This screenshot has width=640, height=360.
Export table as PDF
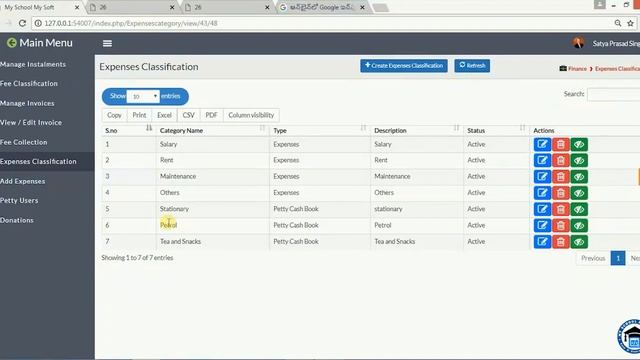click(211, 115)
